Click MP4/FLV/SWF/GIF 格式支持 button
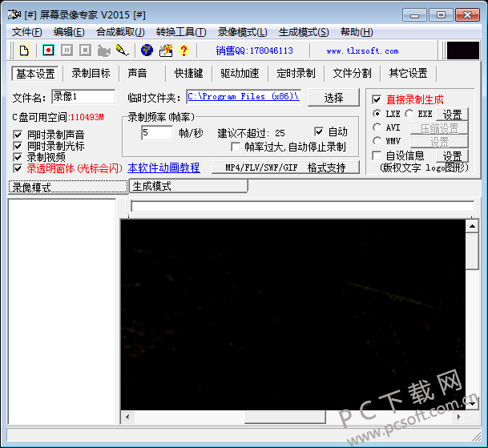The image size is (488, 448). tap(285, 167)
